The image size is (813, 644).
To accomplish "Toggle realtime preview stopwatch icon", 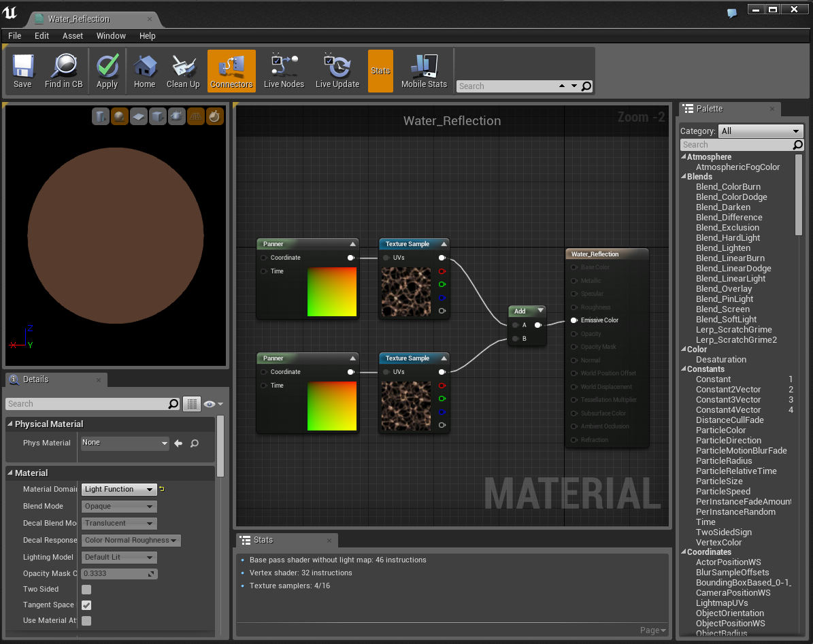I will 214,116.
